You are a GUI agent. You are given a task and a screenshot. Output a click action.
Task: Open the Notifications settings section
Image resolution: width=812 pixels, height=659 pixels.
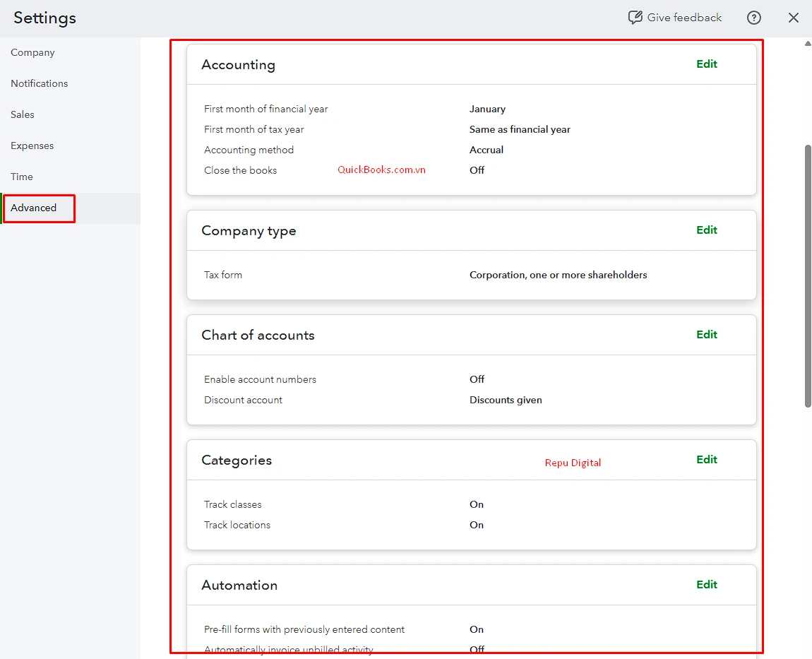pos(39,83)
